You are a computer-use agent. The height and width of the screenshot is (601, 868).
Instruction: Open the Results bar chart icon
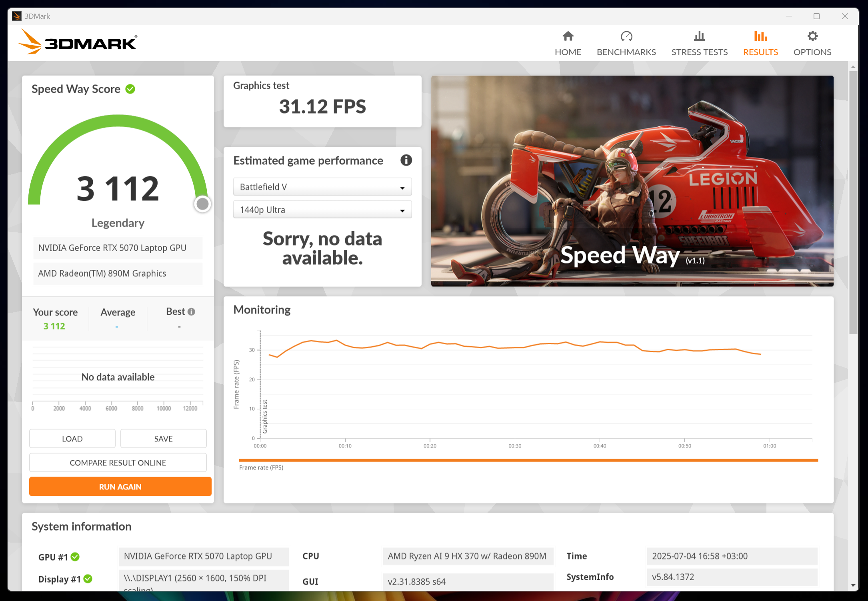[760, 36]
